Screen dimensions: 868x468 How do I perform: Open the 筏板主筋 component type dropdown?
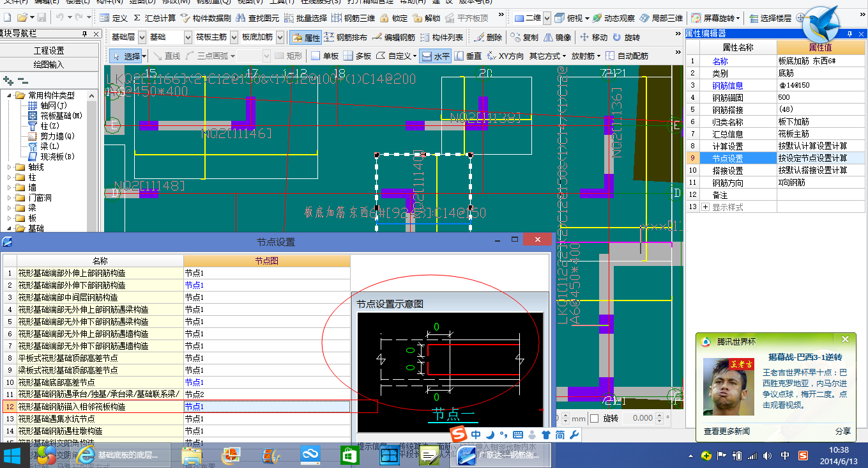click(x=234, y=38)
